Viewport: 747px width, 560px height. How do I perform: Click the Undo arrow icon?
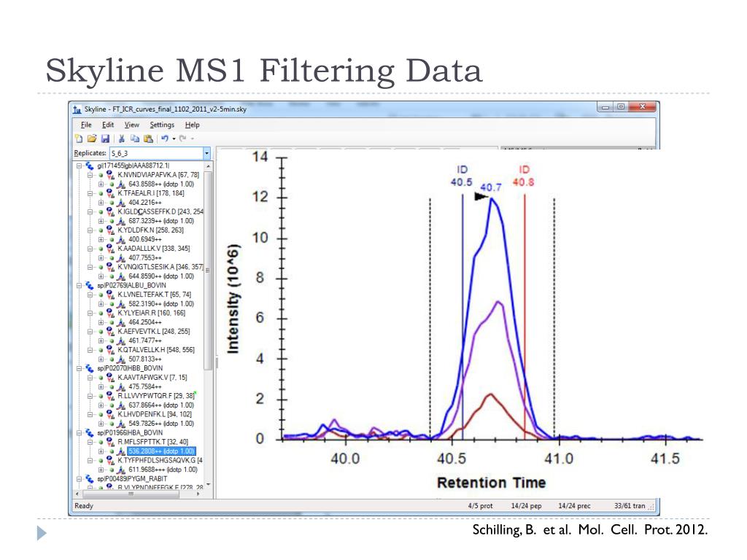[x=165, y=139]
